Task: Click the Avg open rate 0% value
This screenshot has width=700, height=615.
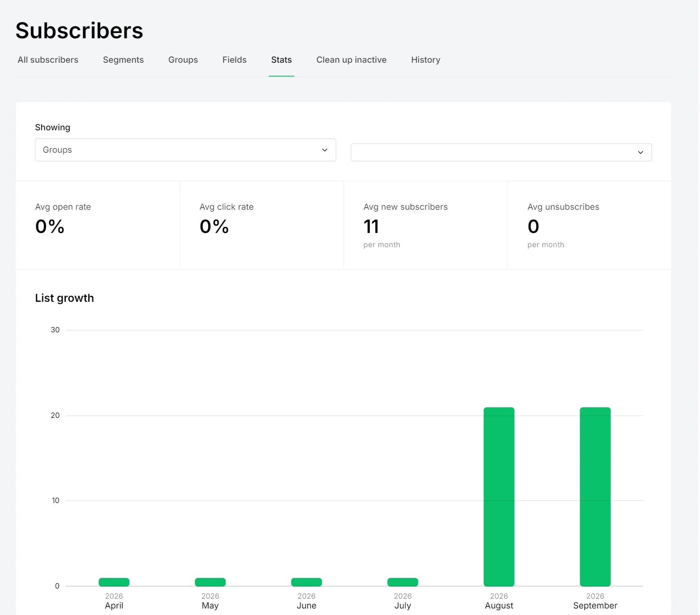Action: coord(50,226)
